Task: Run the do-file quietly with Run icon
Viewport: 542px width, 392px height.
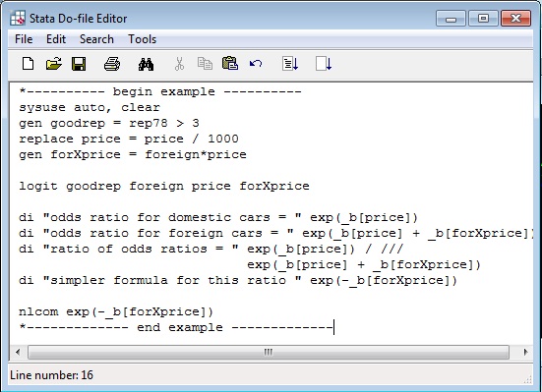Action: point(324,64)
